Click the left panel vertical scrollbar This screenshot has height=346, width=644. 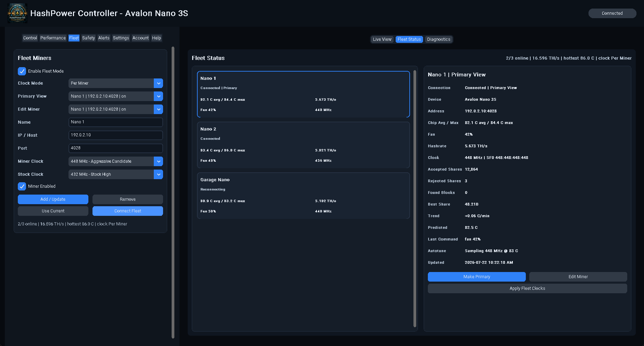pyautogui.click(x=173, y=193)
